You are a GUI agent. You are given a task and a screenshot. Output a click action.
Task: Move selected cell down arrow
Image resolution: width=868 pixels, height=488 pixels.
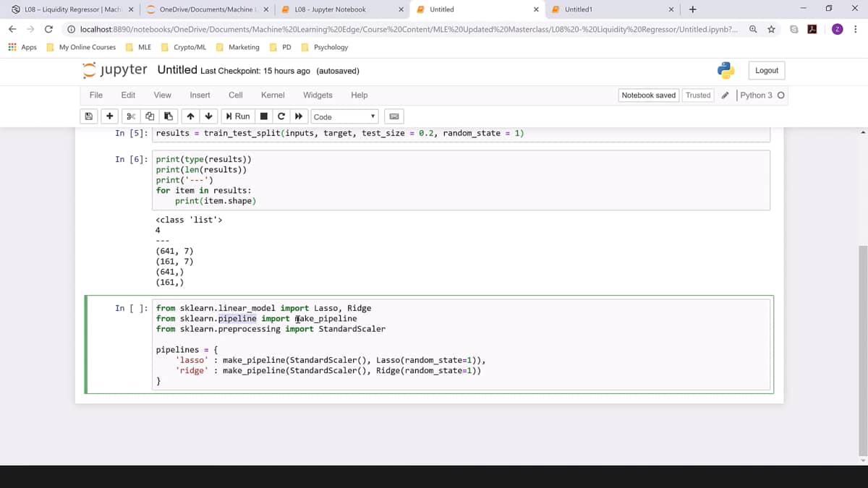coord(209,116)
